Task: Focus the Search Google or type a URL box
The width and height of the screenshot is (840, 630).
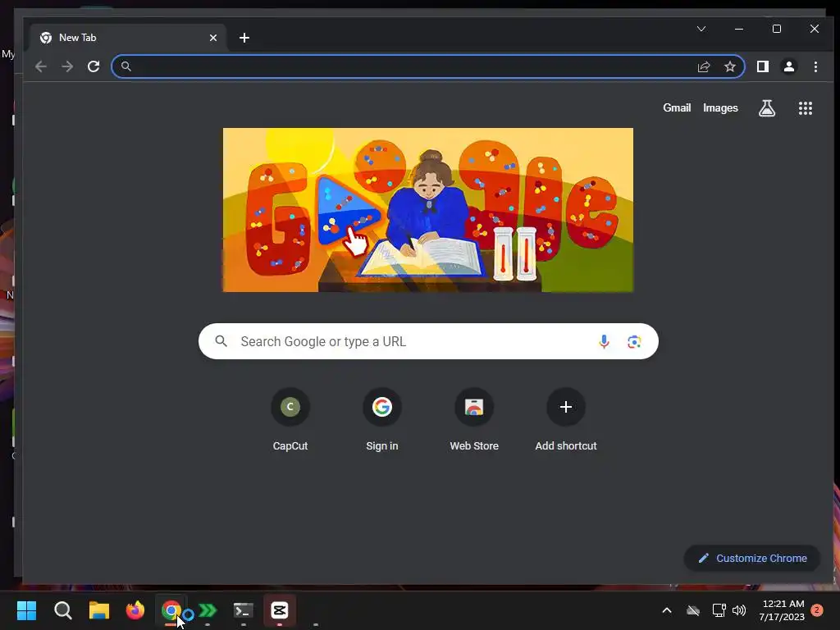Action: point(428,341)
